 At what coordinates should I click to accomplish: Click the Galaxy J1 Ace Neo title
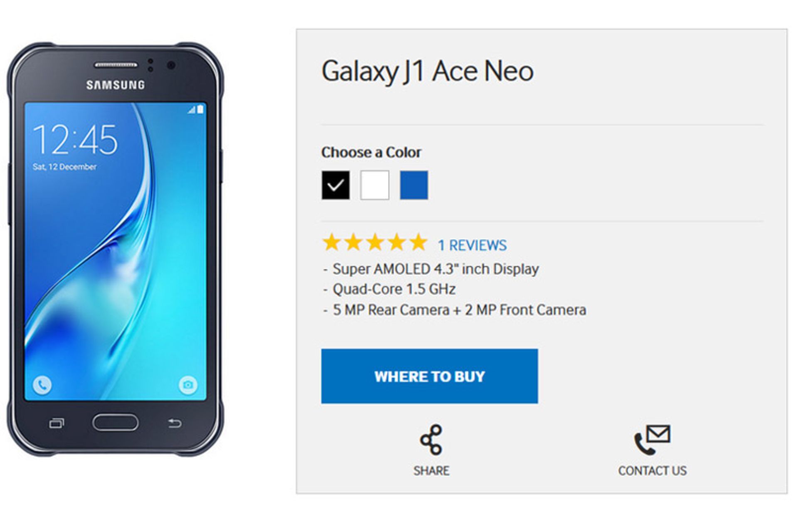coord(427,71)
